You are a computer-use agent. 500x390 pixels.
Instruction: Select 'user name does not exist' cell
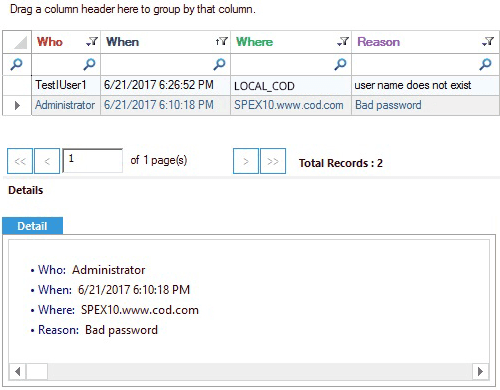(425, 85)
